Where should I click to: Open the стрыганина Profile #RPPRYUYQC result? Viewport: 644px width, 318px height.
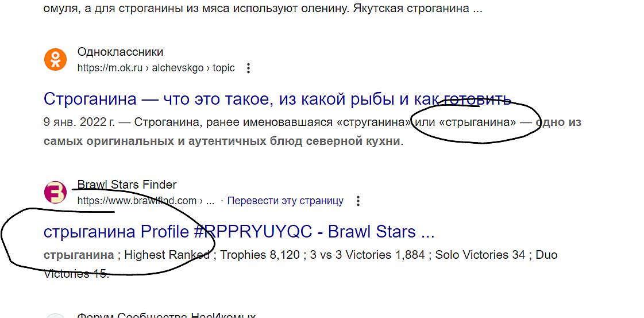coord(238,232)
